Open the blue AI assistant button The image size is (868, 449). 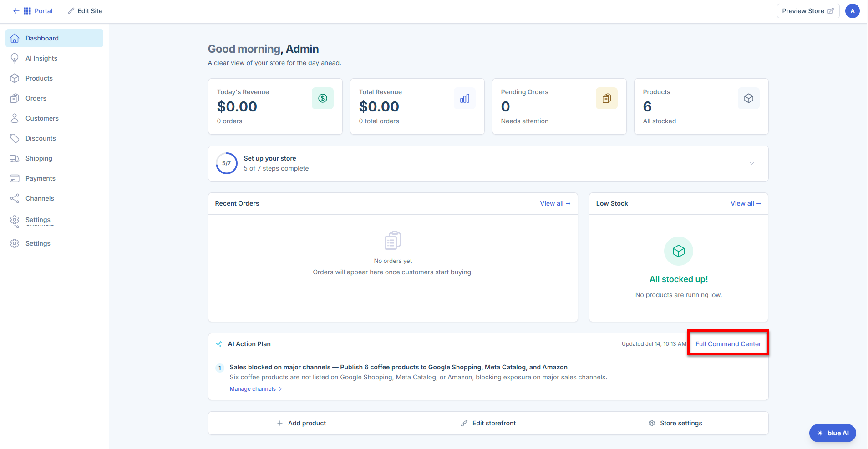click(832, 433)
